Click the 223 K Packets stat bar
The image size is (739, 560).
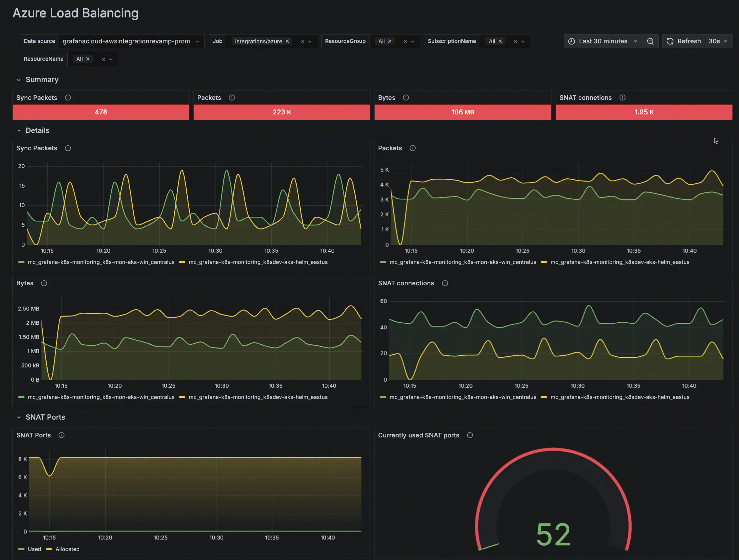tap(282, 112)
